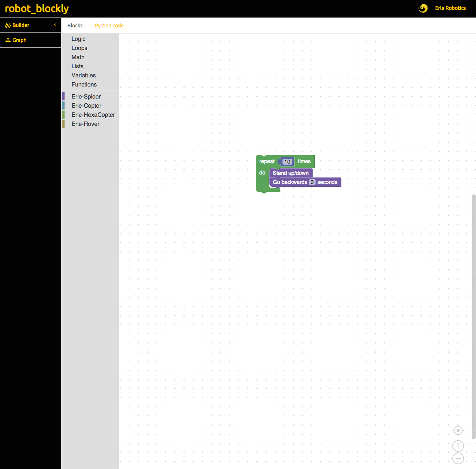This screenshot has height=469, width=476.
Task: Zoom in with the plus icon
Action: coord(458,446)
